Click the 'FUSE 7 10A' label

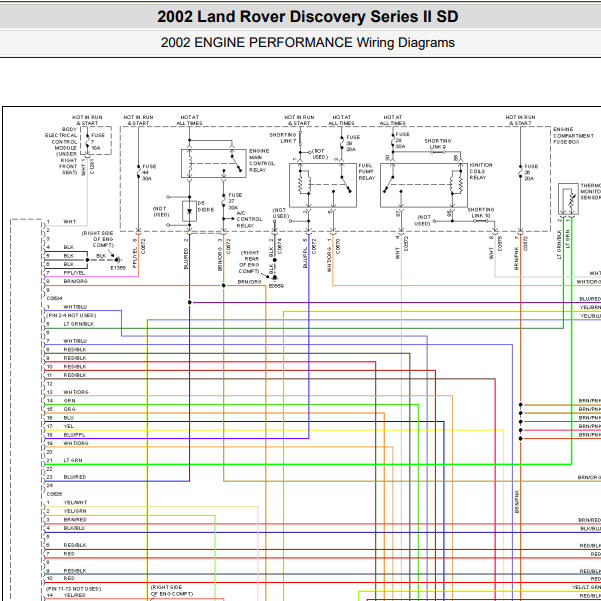click(x=97, y=141)
